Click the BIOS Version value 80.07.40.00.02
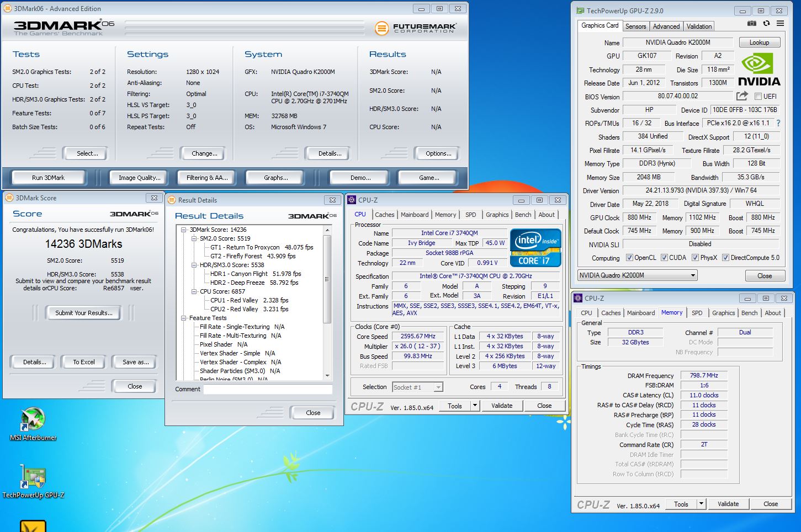 [678, 96]
